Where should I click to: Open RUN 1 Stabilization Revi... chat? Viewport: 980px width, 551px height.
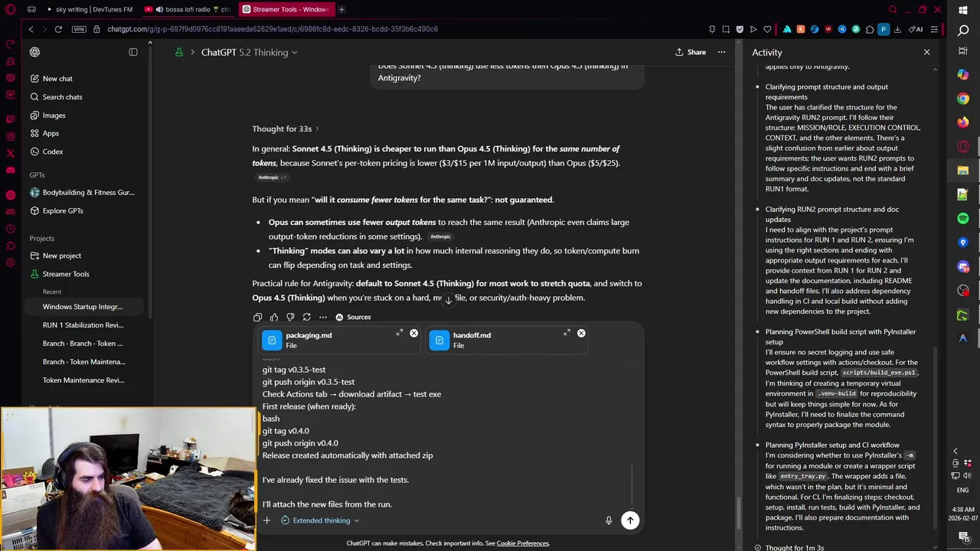(83, 325)
